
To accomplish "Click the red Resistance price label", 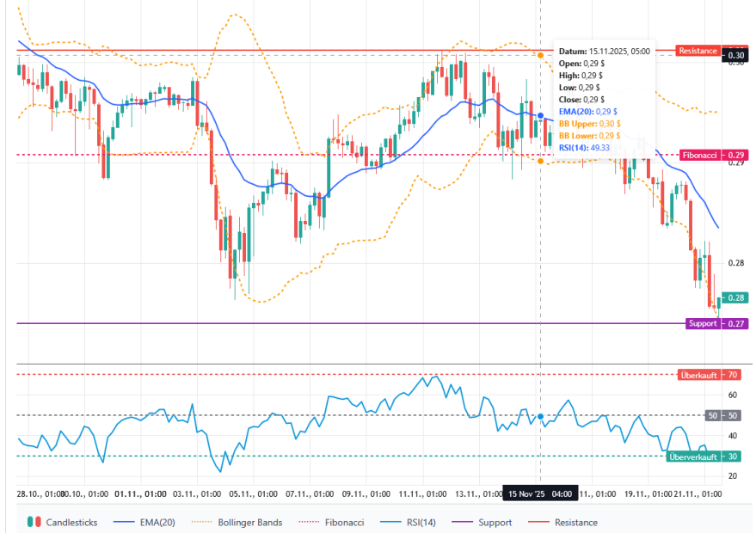I will coord(698,51).
